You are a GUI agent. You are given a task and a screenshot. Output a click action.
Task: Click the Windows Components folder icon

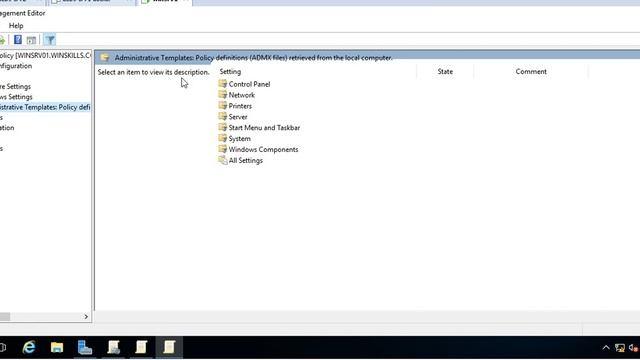222,149
